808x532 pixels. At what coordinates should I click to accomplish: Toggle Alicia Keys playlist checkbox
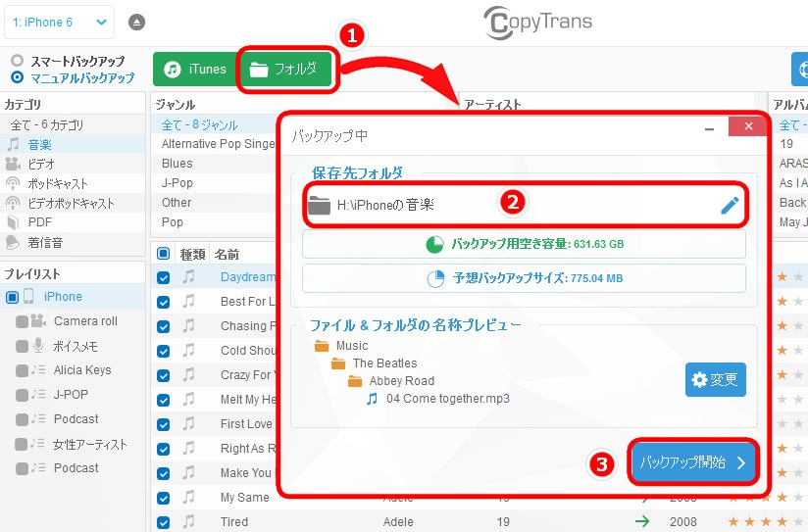[23, 370]
